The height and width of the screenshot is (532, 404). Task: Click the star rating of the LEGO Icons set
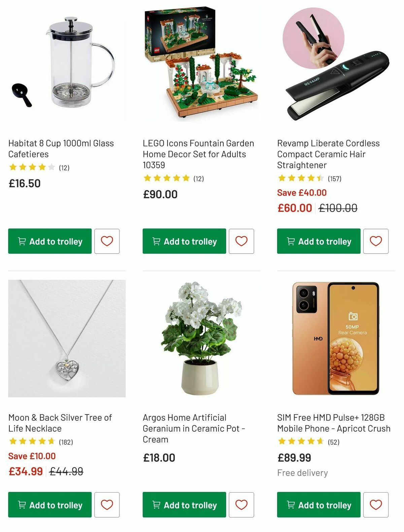[167, 178]
